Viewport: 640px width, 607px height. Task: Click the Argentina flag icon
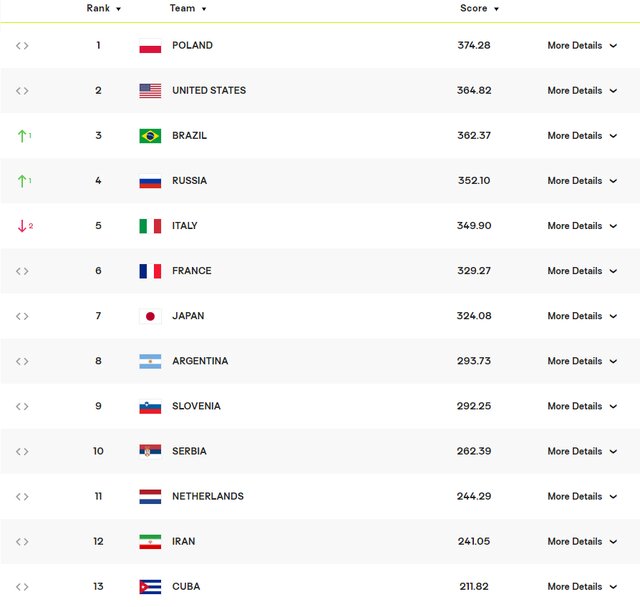(150, 361)
